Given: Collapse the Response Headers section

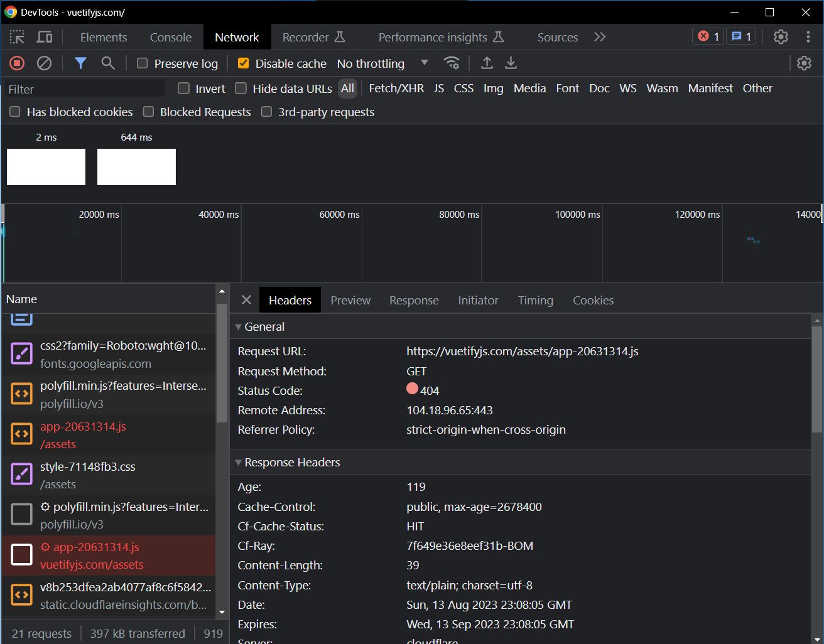Looking at the screenshot, I should click(x=238, y=462).
